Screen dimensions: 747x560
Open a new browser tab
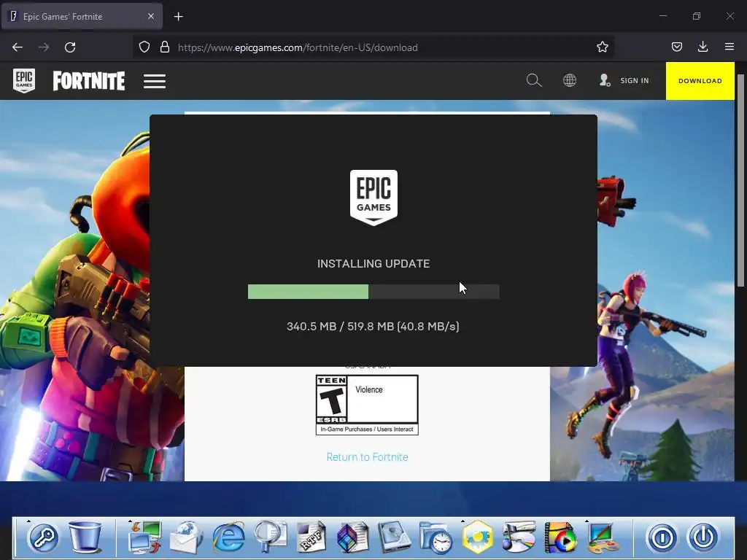click(x=178, y=17)
